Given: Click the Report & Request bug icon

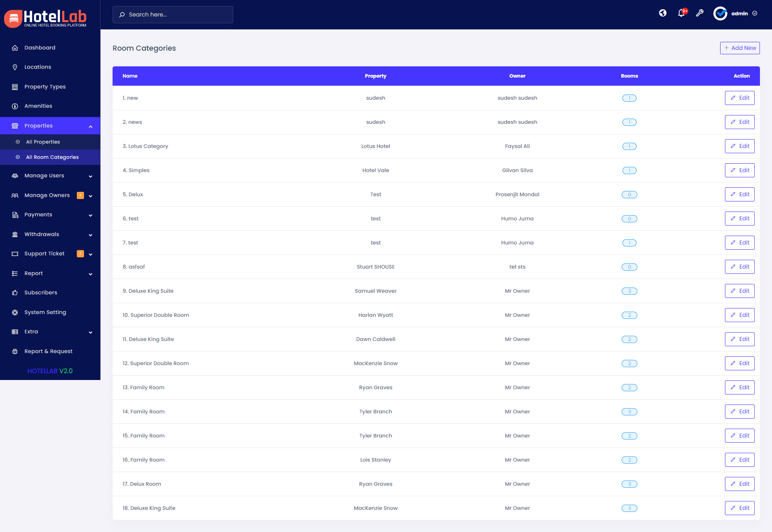Looking at the screenshot, I should click(x=15, y=351).
